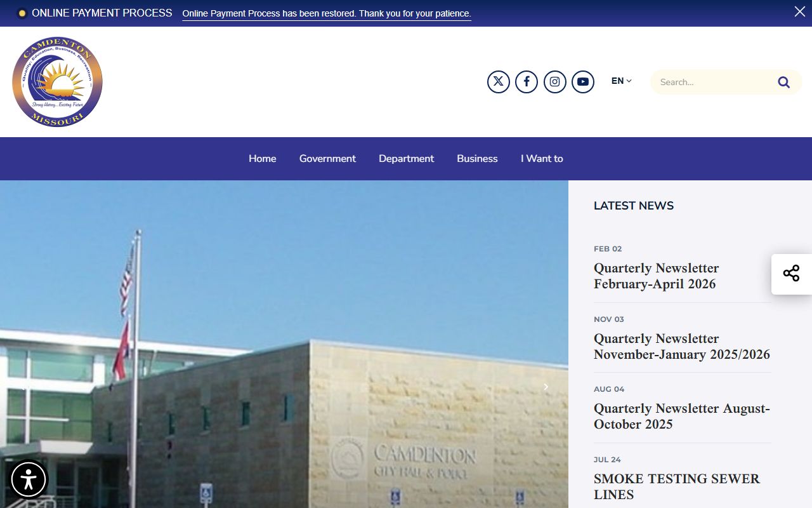
Task: Open the Department menu
Action: pos(406,159)
